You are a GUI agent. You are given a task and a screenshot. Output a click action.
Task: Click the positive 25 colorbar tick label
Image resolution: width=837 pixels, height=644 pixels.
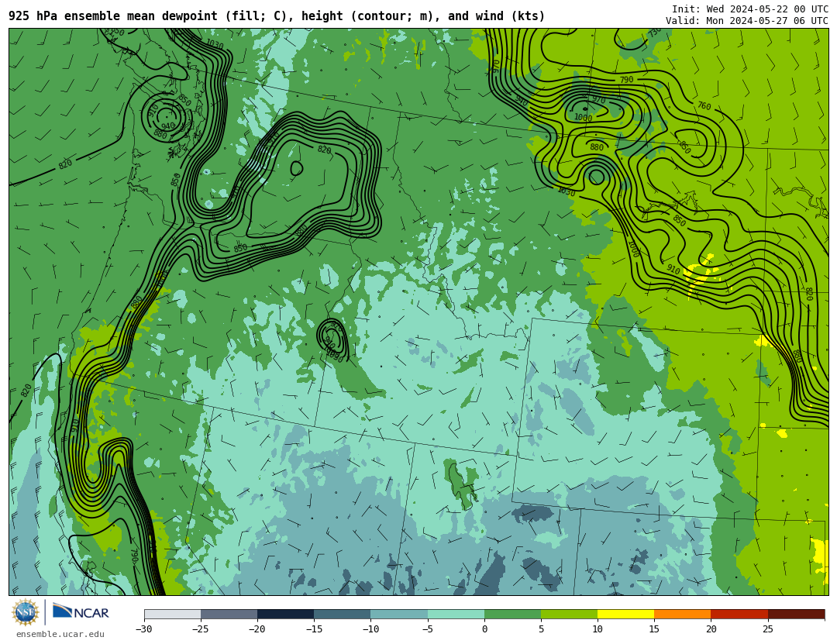click(x=767, y=629)
